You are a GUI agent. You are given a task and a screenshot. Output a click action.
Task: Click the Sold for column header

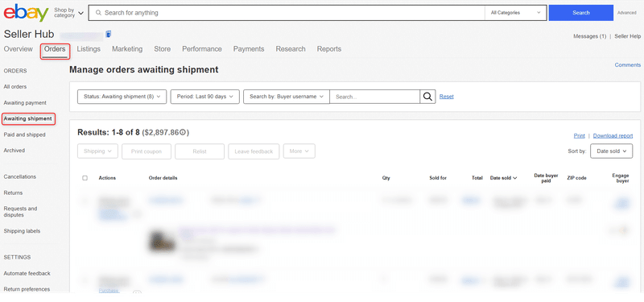(x=438, y=178)
